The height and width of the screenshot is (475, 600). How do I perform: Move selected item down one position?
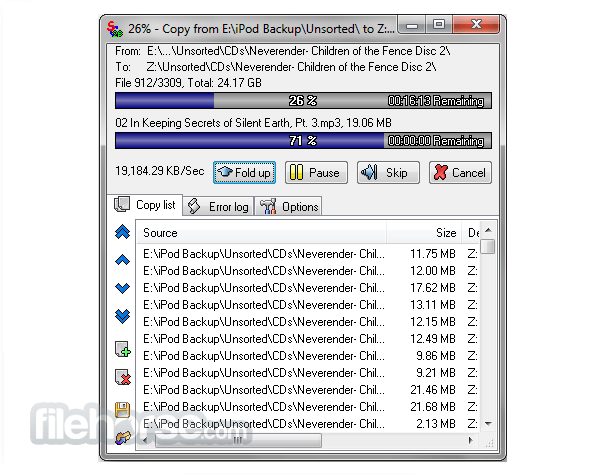tap(122, 288)
